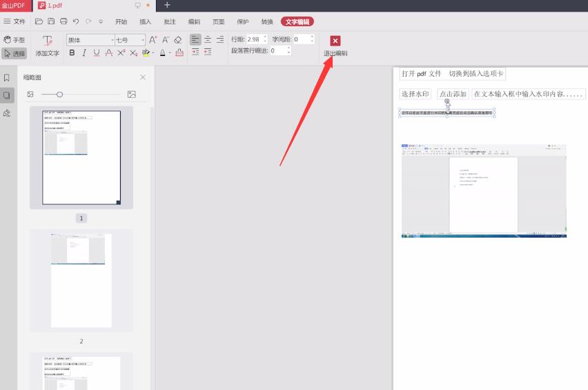Screen dimensions: 588x390
Task: Align text left
Action: [195, 39]
